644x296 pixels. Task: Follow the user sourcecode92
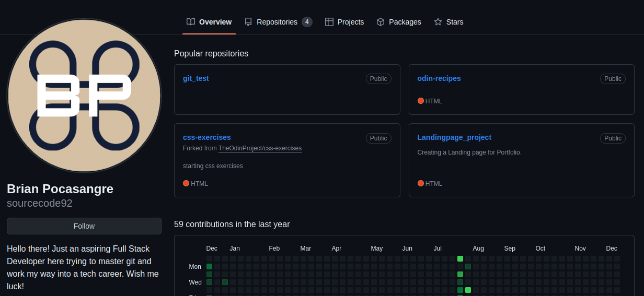(84, 226)
